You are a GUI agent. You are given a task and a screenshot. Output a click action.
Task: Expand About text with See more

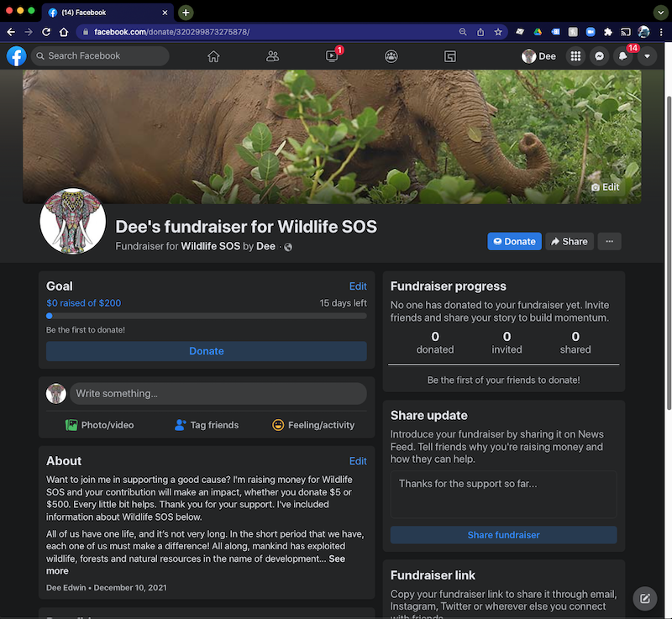(336, 559)
